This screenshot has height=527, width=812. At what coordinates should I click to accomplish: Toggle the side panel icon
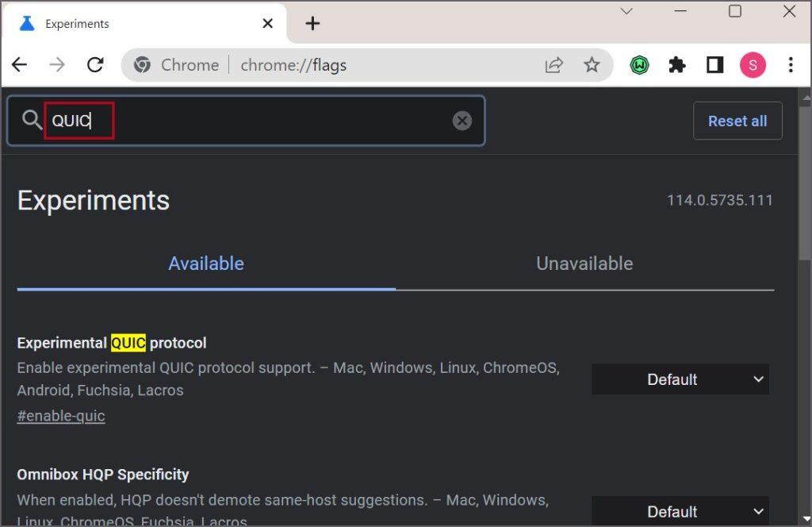click(x=714, y=65)
